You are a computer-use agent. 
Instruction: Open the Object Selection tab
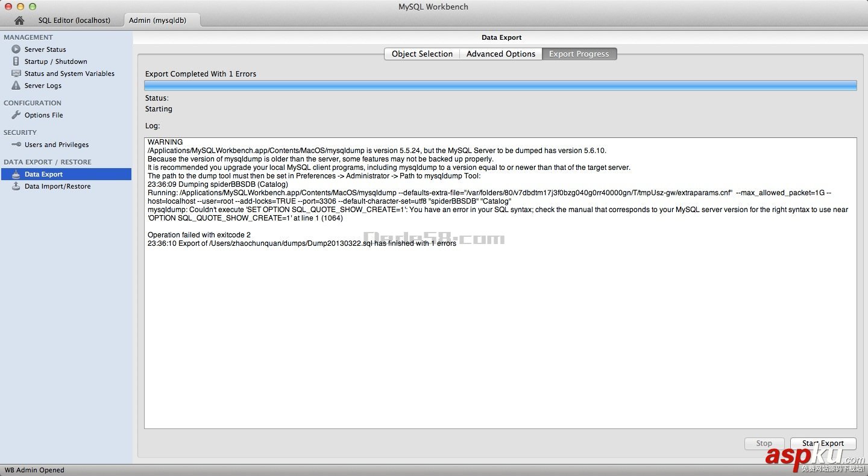[422, 54]
